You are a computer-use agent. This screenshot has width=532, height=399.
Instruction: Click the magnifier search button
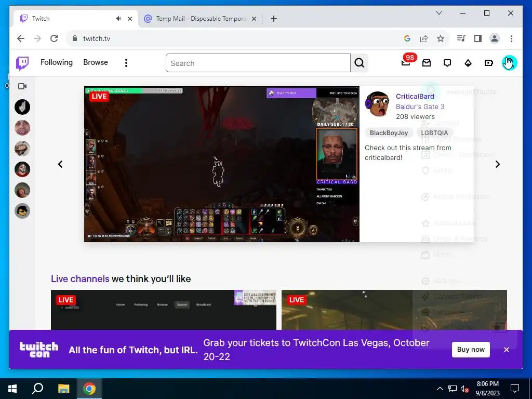360,63
